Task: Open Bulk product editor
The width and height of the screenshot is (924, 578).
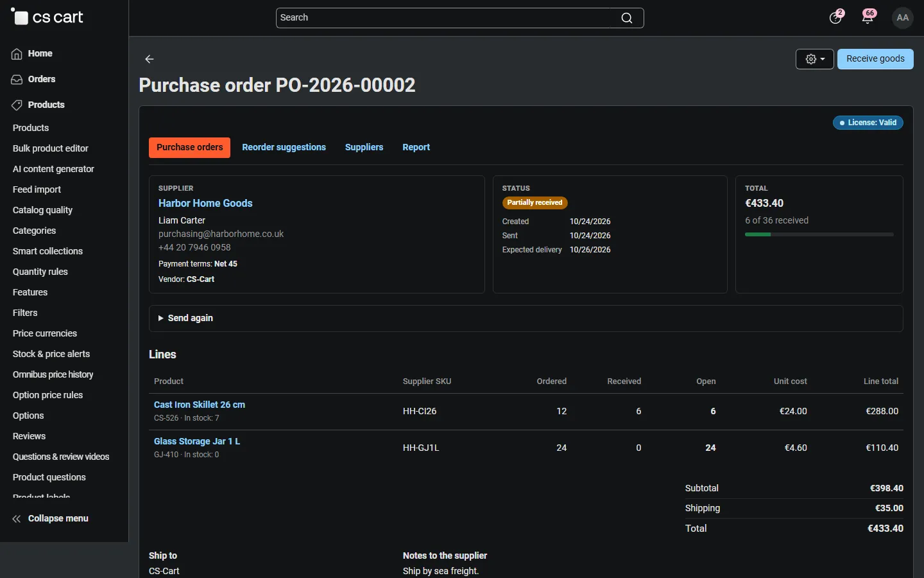Action: tap(51, 149)
